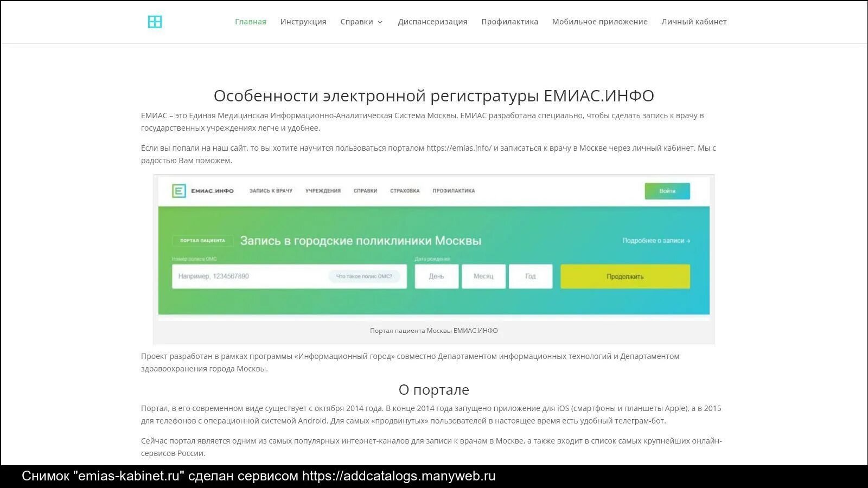Click the О портале heading
Screen dimensions: 868x488
[x=434, y=390]
